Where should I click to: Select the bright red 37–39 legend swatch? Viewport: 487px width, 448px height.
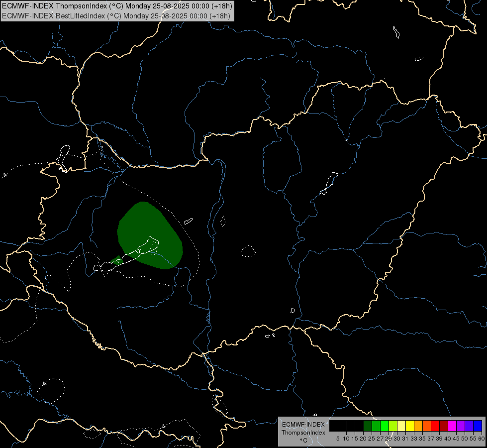[435, 426]
